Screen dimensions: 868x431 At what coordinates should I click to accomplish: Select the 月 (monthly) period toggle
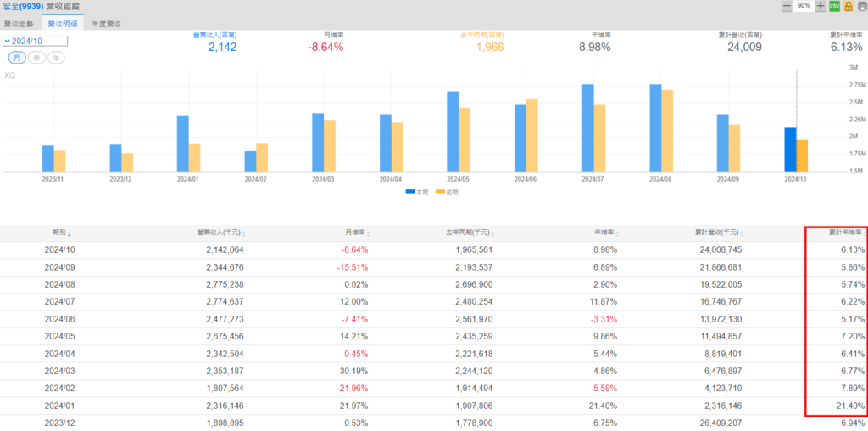pyautogui.click(x=17, y=58)
